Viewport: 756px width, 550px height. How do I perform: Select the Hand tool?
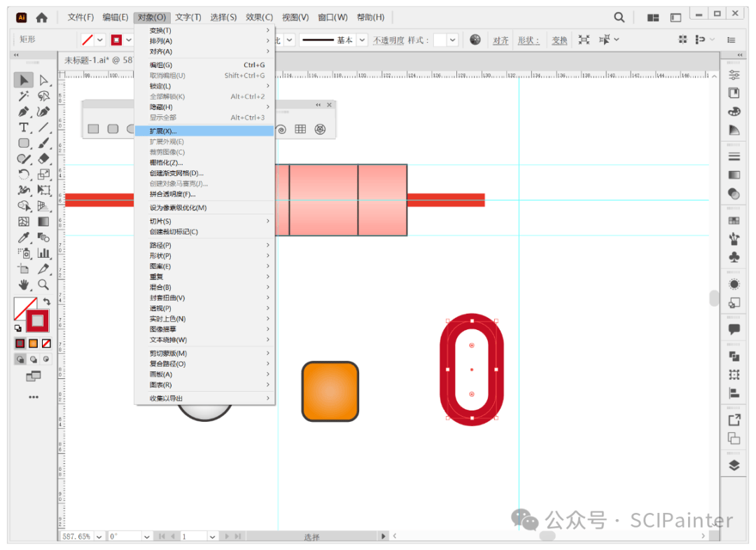click(24, 284)
